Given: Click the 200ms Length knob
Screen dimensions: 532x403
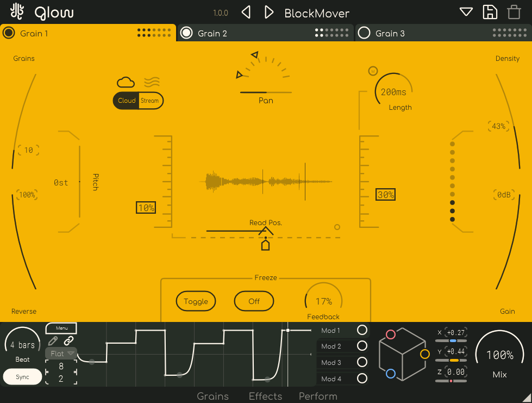Looking at the screenshot, I should point(393,92).
